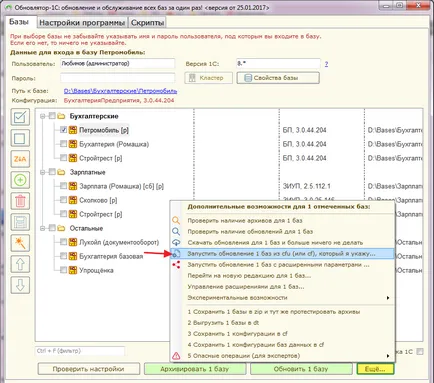Click the magic wand sidebar icon
The image size is (434, 383).
click(x=20, y=243)
